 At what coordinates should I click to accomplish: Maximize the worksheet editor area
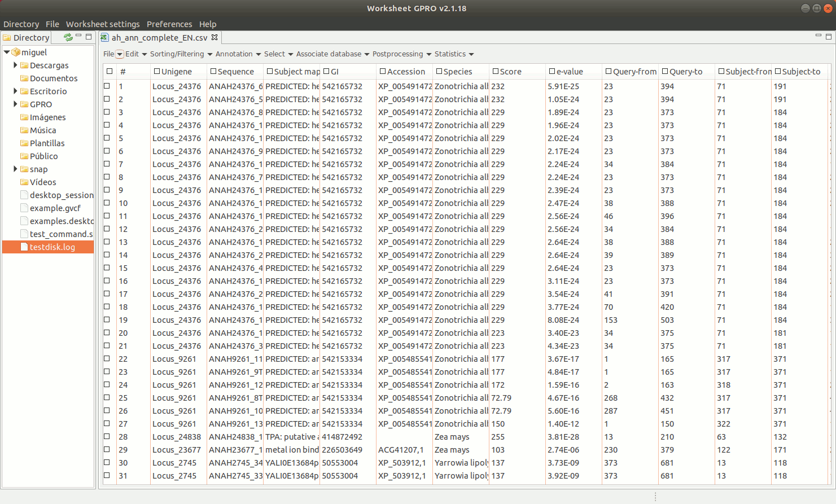pyautogui.click(x=829, y=37)
